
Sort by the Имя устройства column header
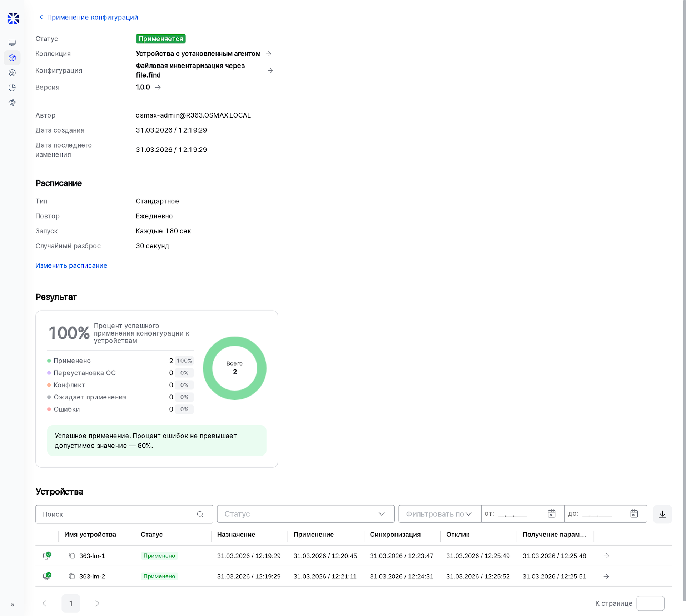pyautogui.click(x=90, y=535)
